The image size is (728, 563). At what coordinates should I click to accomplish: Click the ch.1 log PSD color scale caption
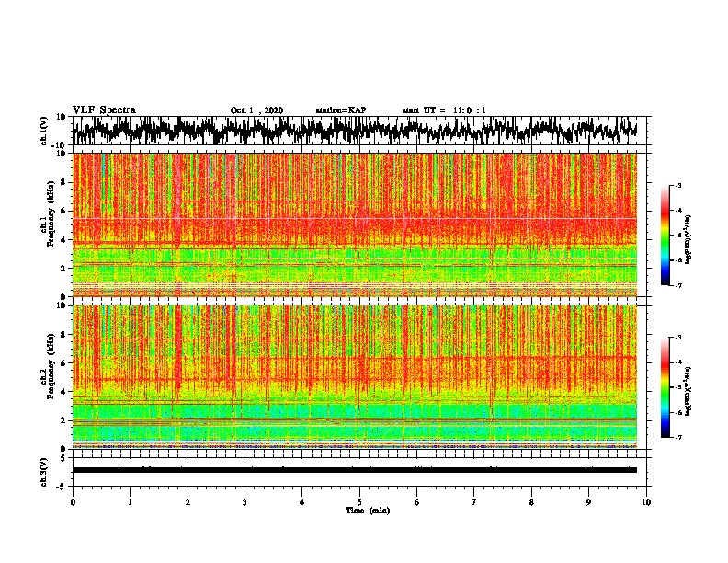point(688,240)
